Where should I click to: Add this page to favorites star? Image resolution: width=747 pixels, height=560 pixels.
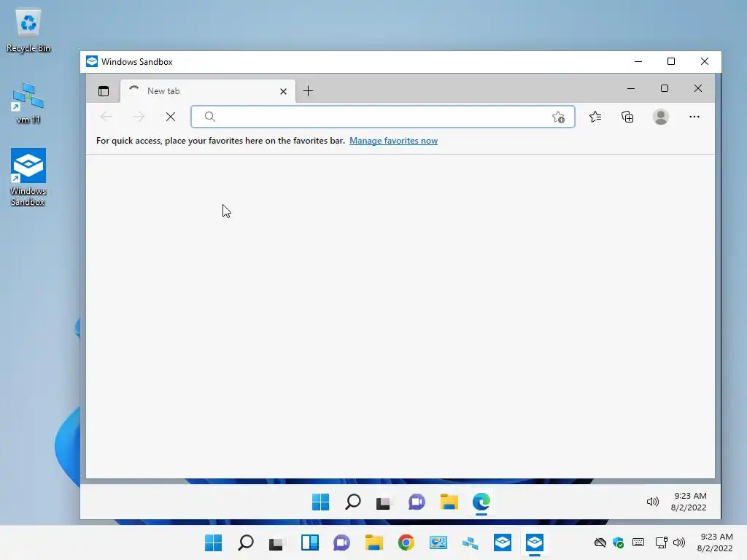[x=558, y=117]
